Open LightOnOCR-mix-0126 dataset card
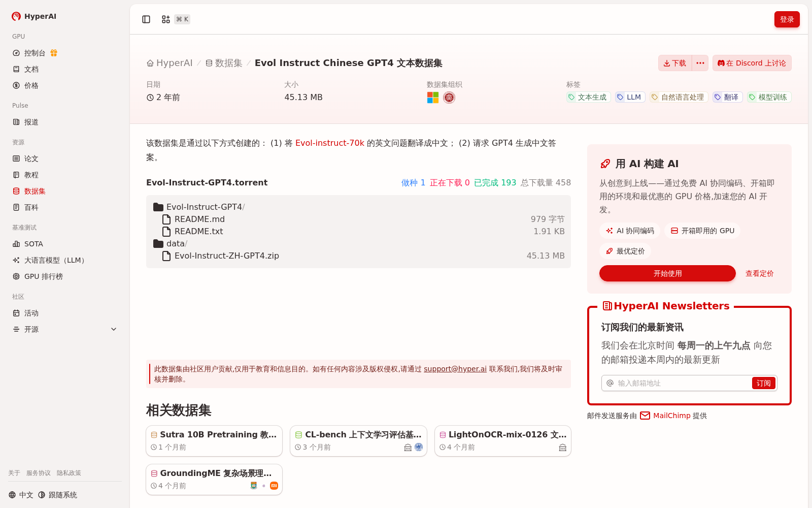Viewport: 812px width, 508px height. click(x=503, y=441)
